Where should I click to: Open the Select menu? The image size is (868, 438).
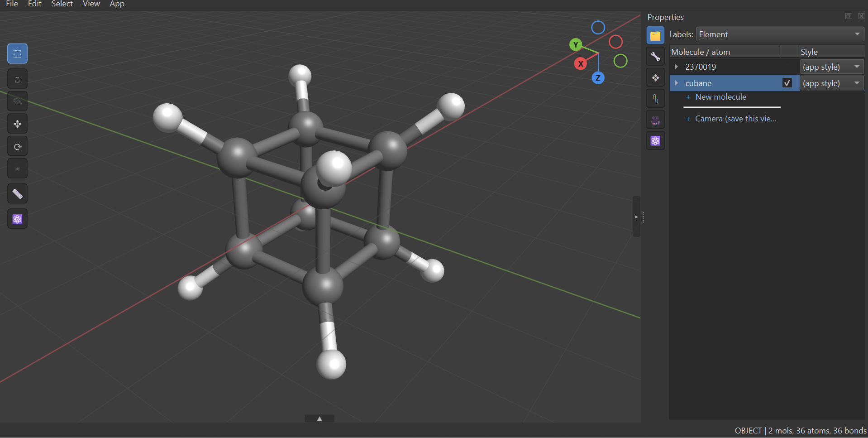coord(62,4)
